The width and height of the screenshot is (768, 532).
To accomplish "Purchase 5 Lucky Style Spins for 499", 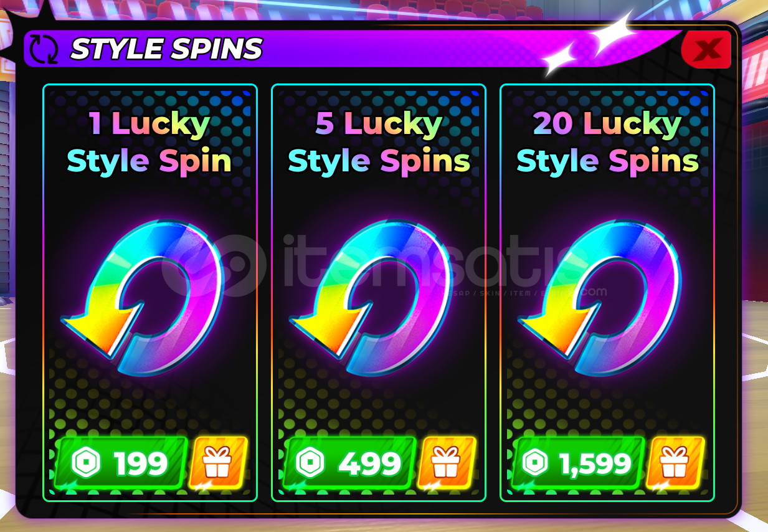I will tap(349, 463).
